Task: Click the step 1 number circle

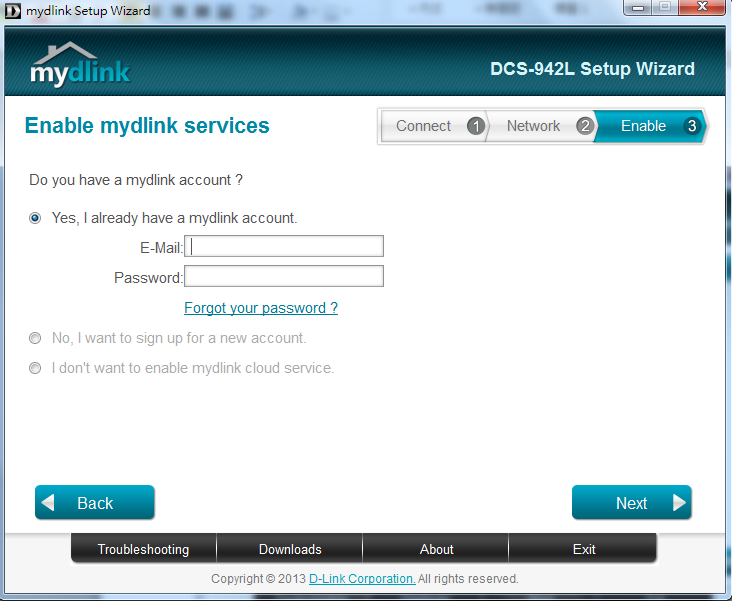Action: point(476,126)
